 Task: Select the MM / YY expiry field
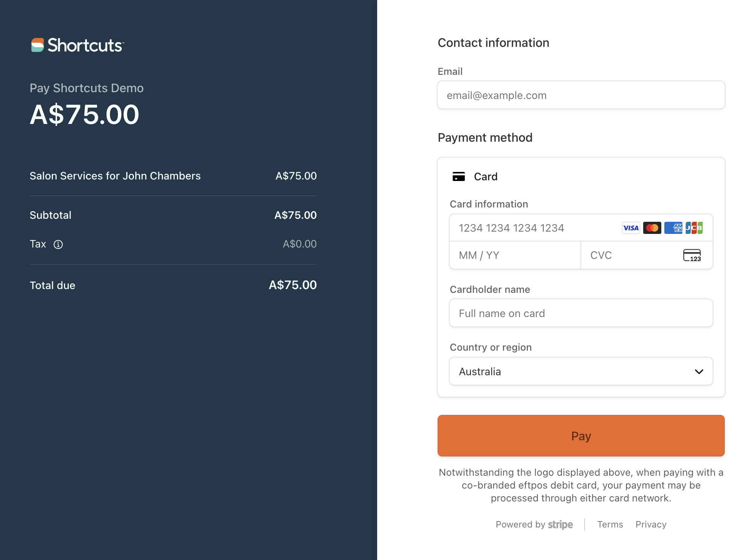coord(515,255)
